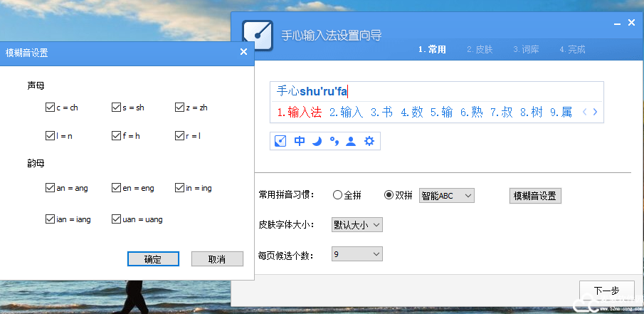Click the 声母 section heading
The height and width of the screenshot is (314, 644).
click(36, 85)
